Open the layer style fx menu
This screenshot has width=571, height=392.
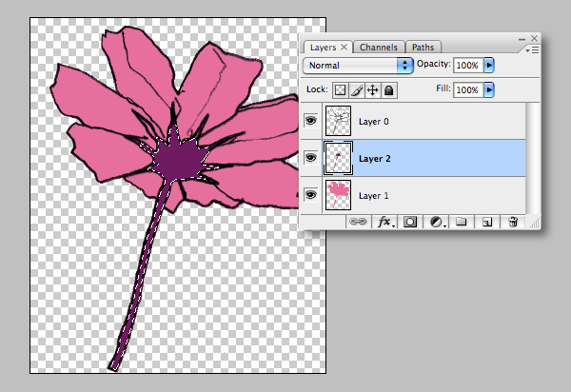[x=385, y=221]
